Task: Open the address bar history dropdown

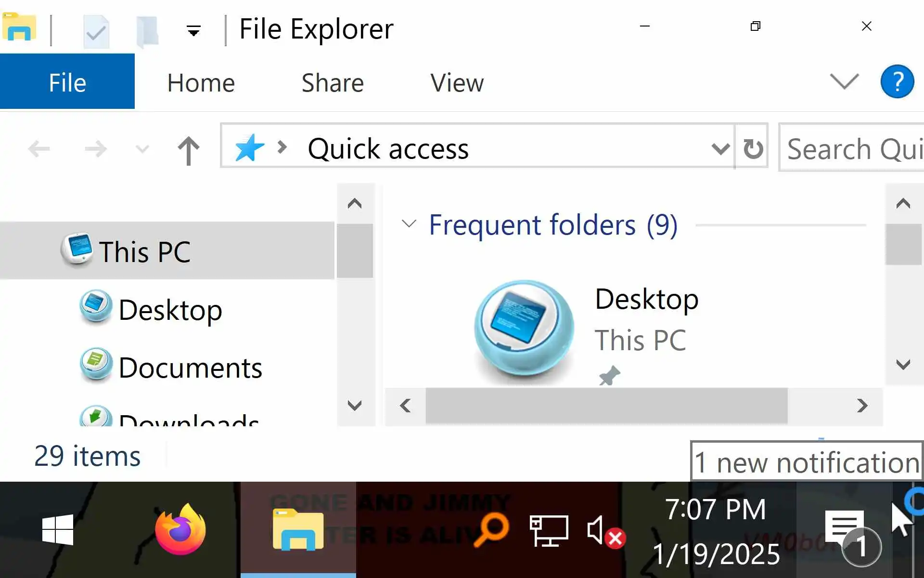Action: [x=720, y=148]
